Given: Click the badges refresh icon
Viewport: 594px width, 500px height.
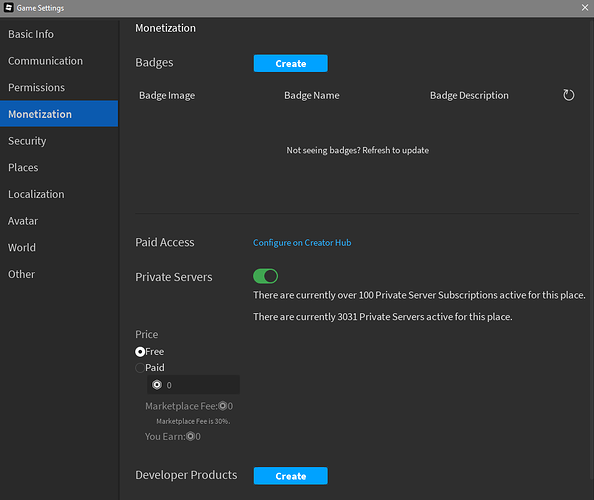Looking at the screenshot, I should point(568,95).
